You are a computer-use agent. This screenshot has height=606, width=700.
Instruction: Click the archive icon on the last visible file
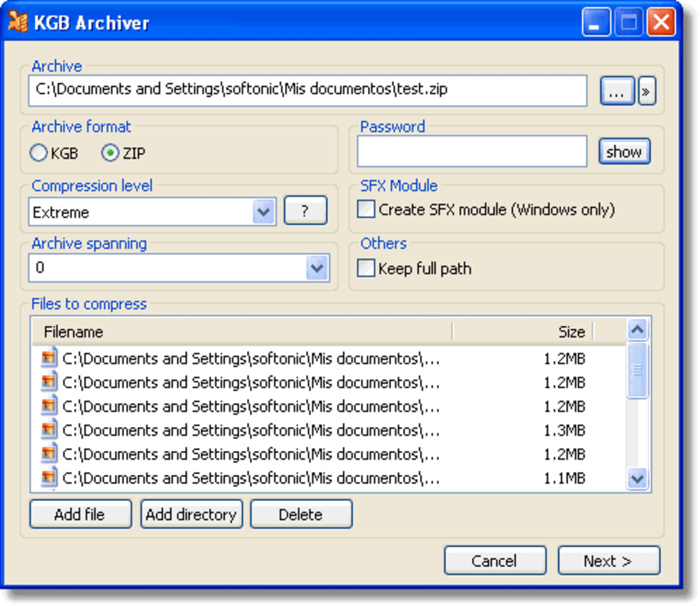(x=49, y=478)
